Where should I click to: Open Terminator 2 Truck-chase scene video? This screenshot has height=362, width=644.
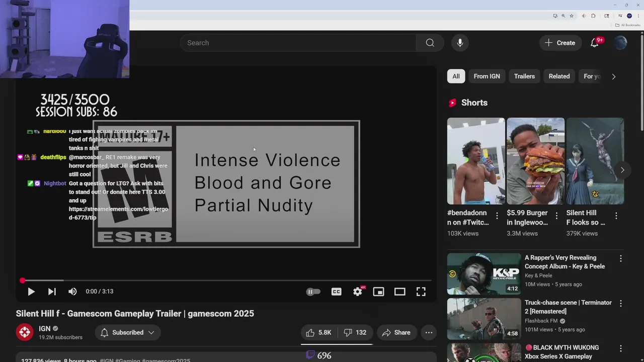(568, 307)
